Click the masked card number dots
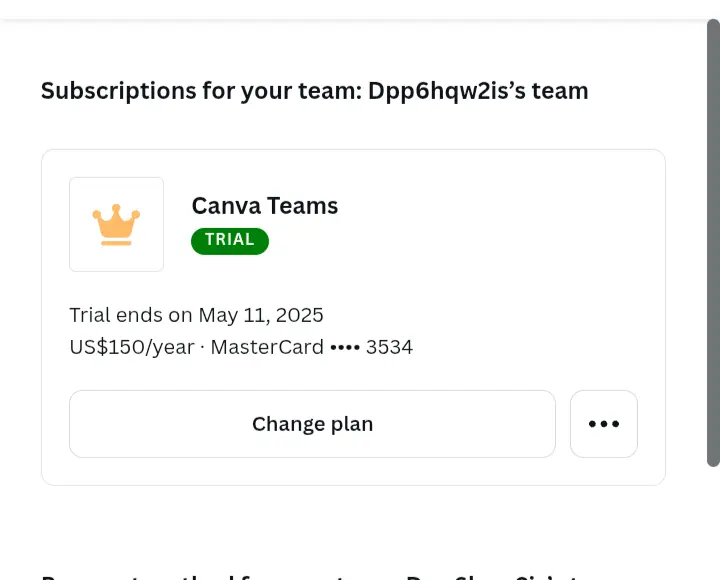This screenshot has width=720, height=580. coord(345,348)
